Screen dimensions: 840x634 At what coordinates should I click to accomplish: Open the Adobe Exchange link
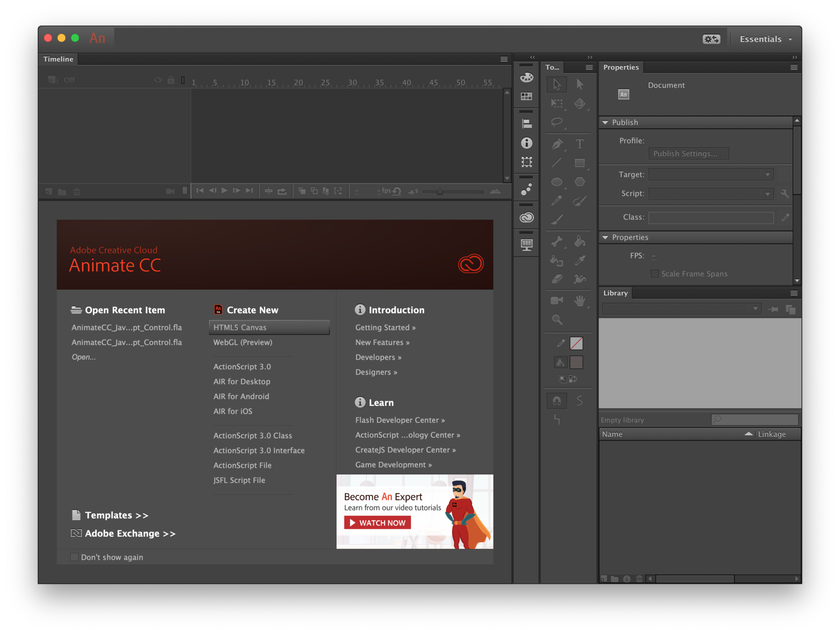(130, 533)
